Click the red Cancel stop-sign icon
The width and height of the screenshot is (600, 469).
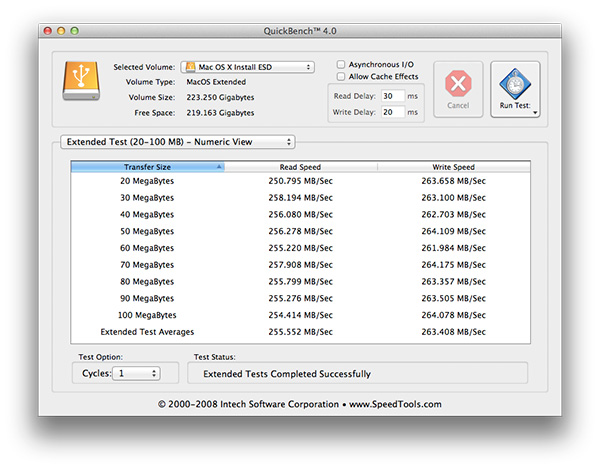(x=458, y=83)
